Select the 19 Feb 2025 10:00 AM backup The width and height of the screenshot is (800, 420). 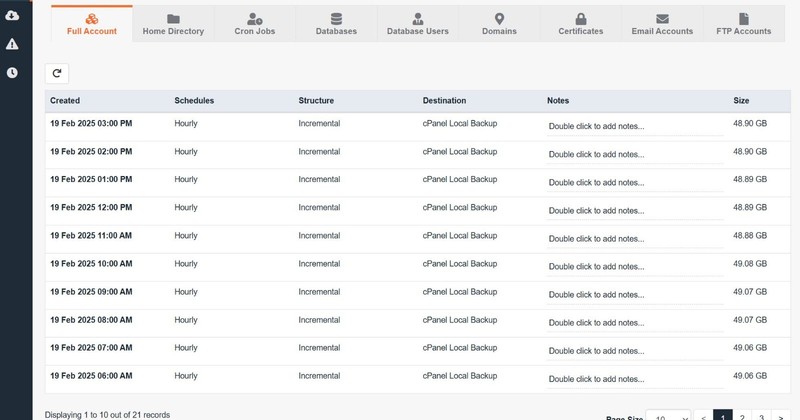coord(91,263)
